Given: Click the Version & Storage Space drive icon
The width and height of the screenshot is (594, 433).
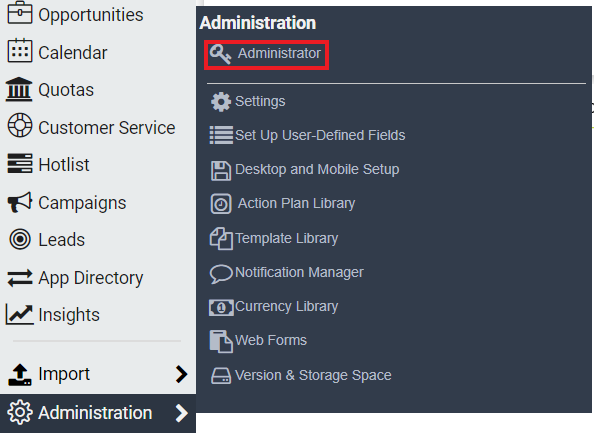Looking at the screenshot, I should (x=221, y=376).
